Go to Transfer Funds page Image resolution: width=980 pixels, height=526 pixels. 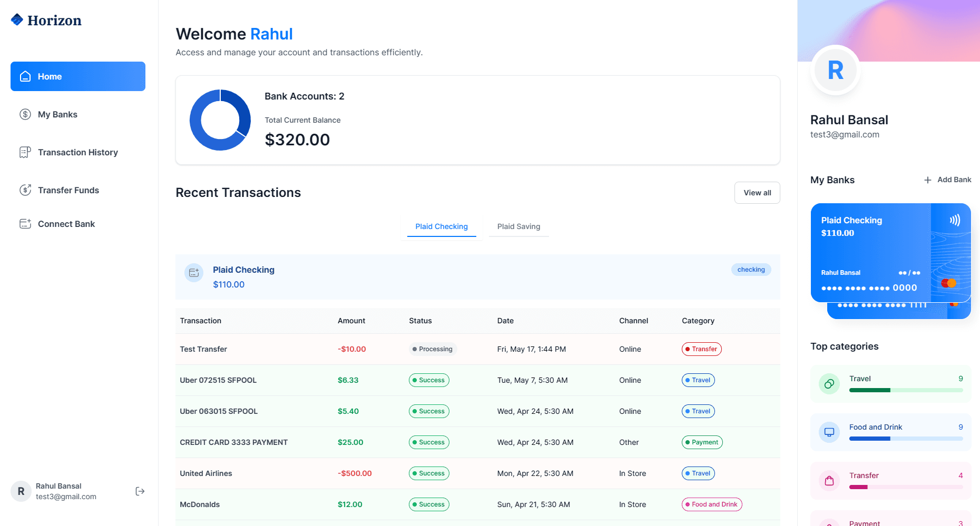point(78,190)
